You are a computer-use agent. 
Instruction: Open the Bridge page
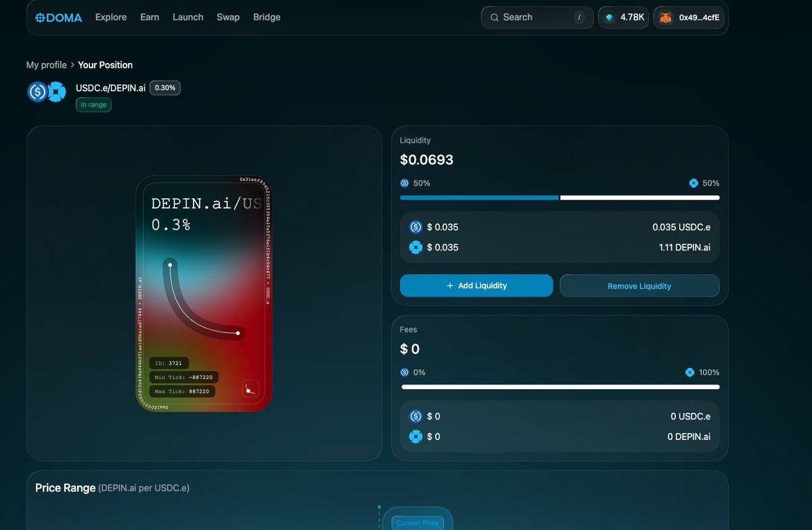pyautogui.click(x=267, y=17)
